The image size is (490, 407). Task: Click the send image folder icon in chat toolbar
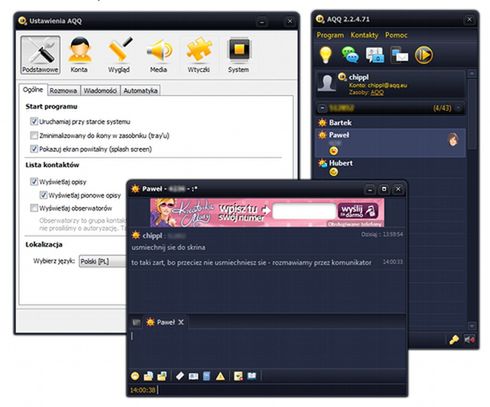[x=162, y=376]
